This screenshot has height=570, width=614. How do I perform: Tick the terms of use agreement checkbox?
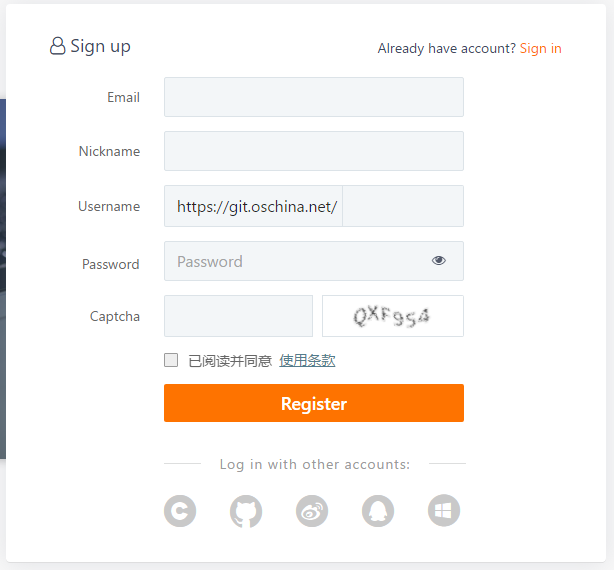[x=171, y=360]
